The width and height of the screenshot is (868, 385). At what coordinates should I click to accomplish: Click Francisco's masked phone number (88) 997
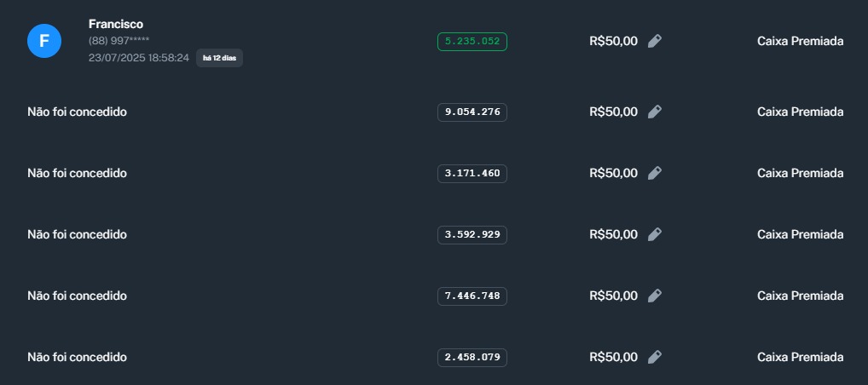click(x=119, y=41)
